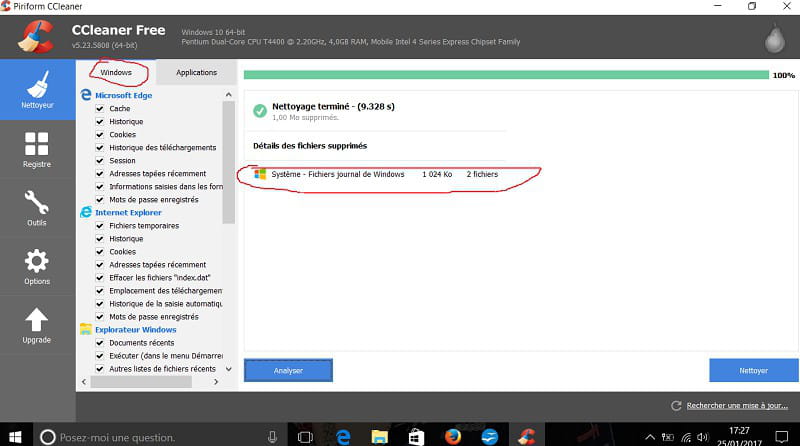Image resolution: width=800 pixels, height=446 pixels.
Task: Switch to the Windows tab
Action: pyautogui.click(x=116, y=72)
